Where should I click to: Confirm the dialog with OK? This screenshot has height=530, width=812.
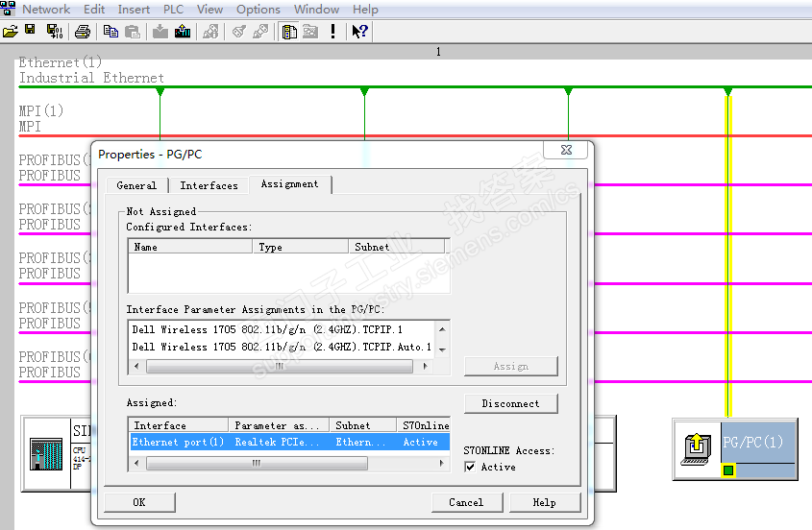coord(139,502)
